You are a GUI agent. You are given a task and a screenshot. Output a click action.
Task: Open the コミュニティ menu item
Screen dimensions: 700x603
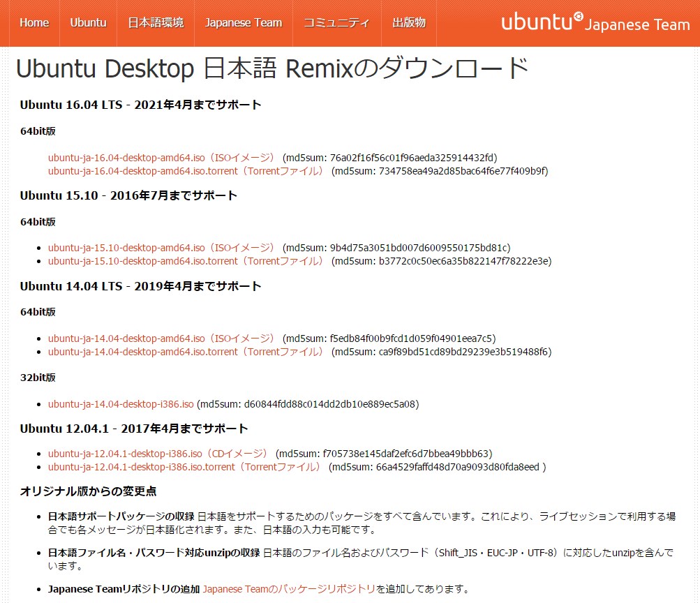336,23
